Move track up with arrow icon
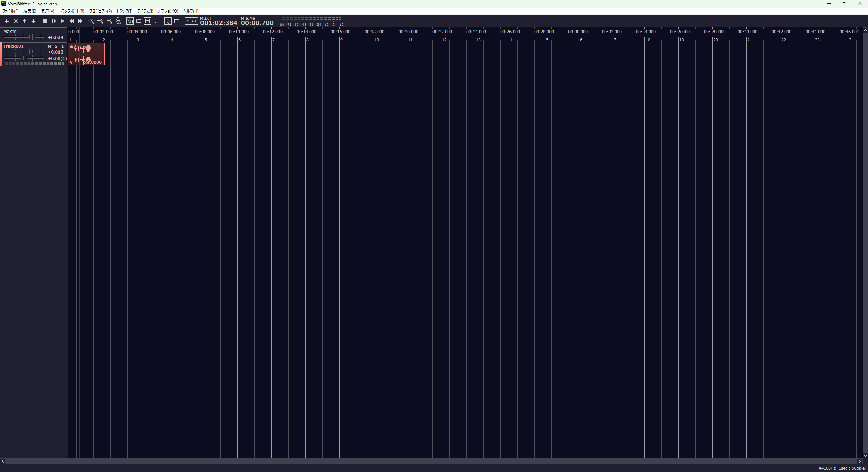This screenshot has width=868, height=472. 24,21
